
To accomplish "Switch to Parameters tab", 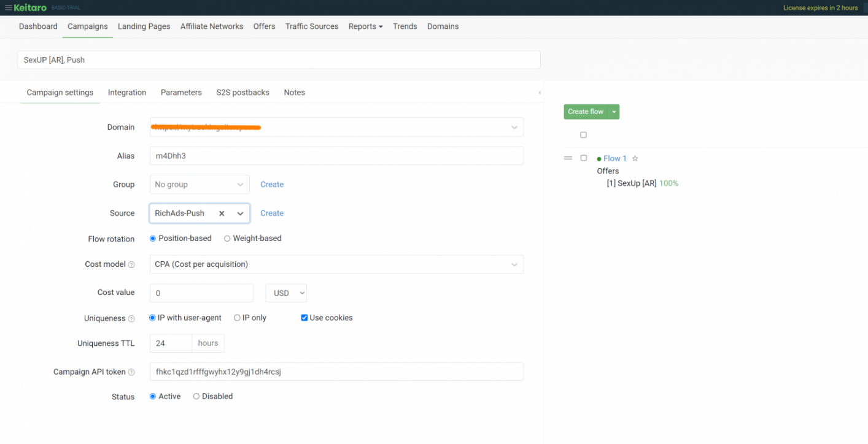I will point(181,93).
